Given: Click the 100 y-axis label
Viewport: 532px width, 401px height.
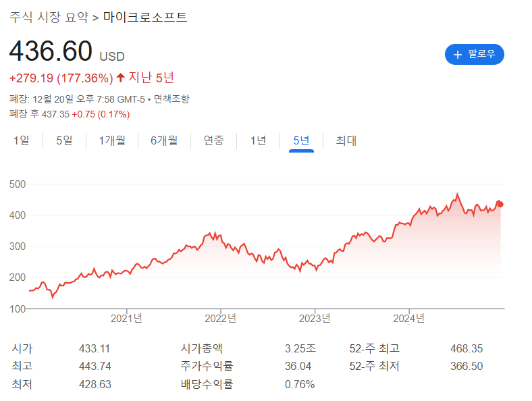Looking at the screenshot, I should pyautogui.click(x=18, y=309).
